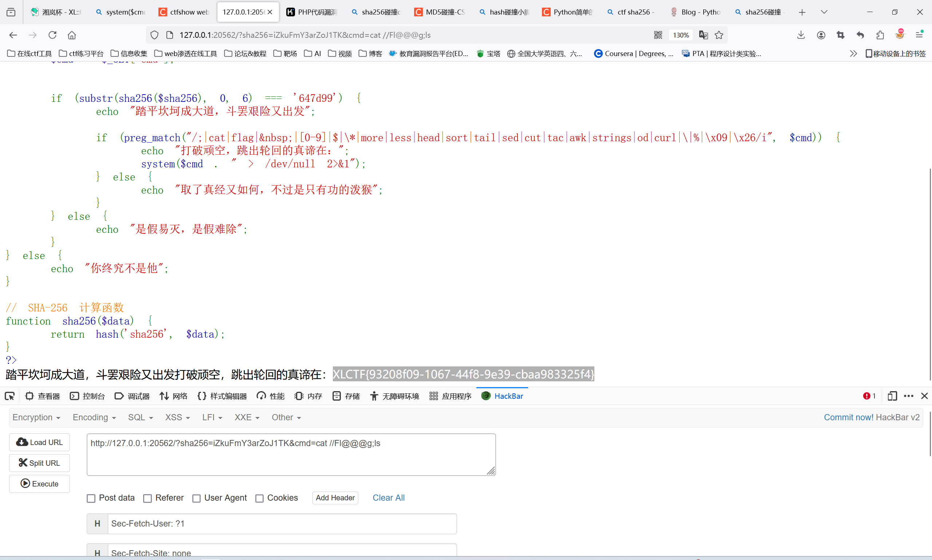Viewport: 932px width, 560px height.
Task: Open the home page icon
Action: 72,35
